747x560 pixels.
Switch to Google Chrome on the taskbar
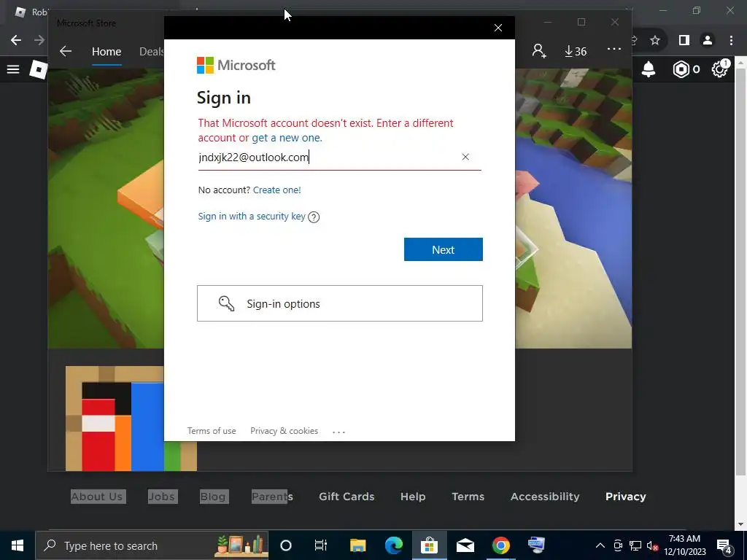click(x=500, y=545)
